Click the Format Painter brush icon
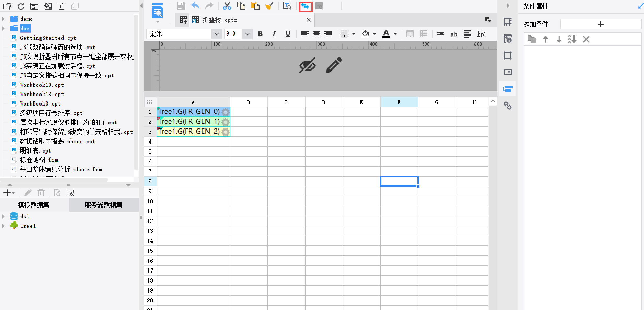This screenshot has width=644, height=310. click(x=269, y=6)
